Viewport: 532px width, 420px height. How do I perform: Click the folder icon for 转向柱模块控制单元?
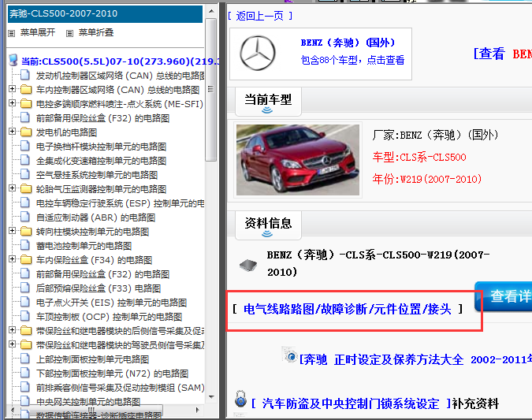point(26,232)
